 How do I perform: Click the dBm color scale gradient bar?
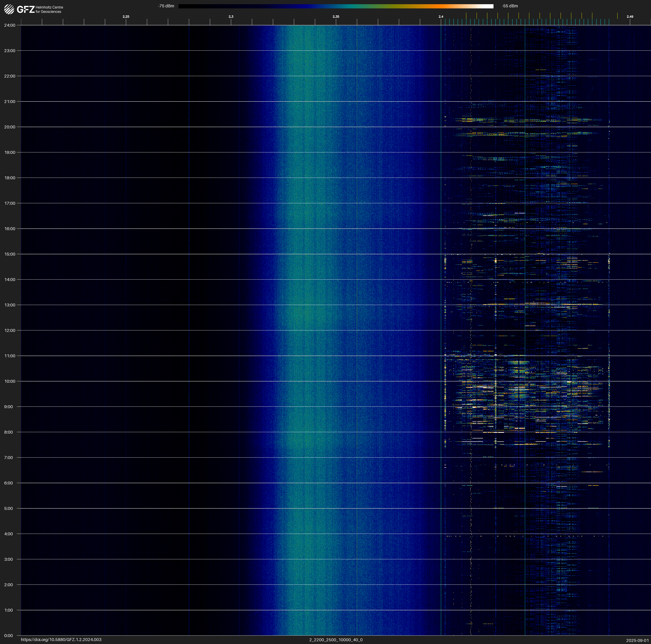click(x=336, y=6)
